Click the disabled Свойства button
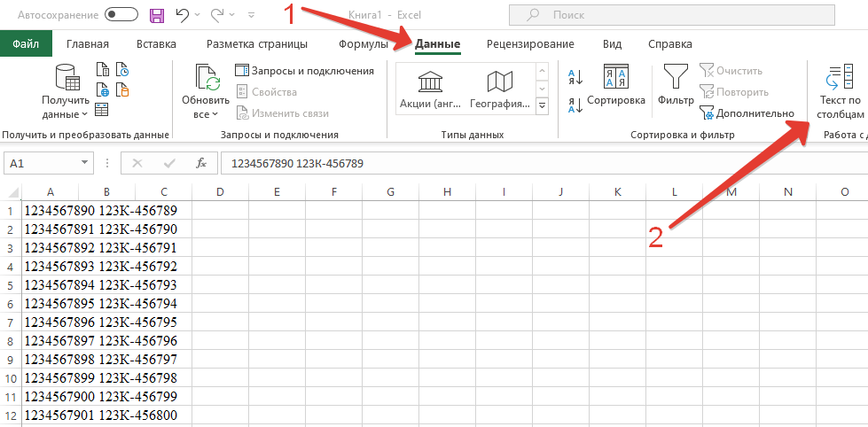The image size is (868, 427). 267,92
